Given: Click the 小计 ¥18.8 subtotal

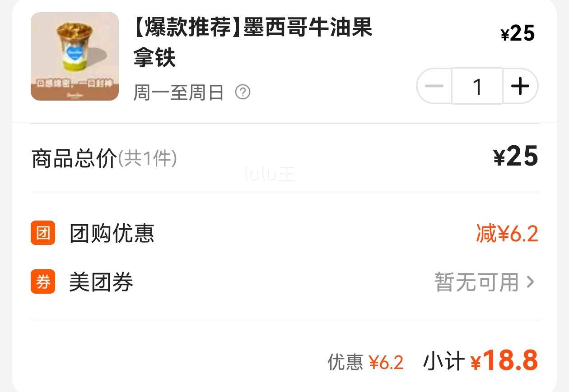Looking at the screenshot, I should [x=480, y=360].
